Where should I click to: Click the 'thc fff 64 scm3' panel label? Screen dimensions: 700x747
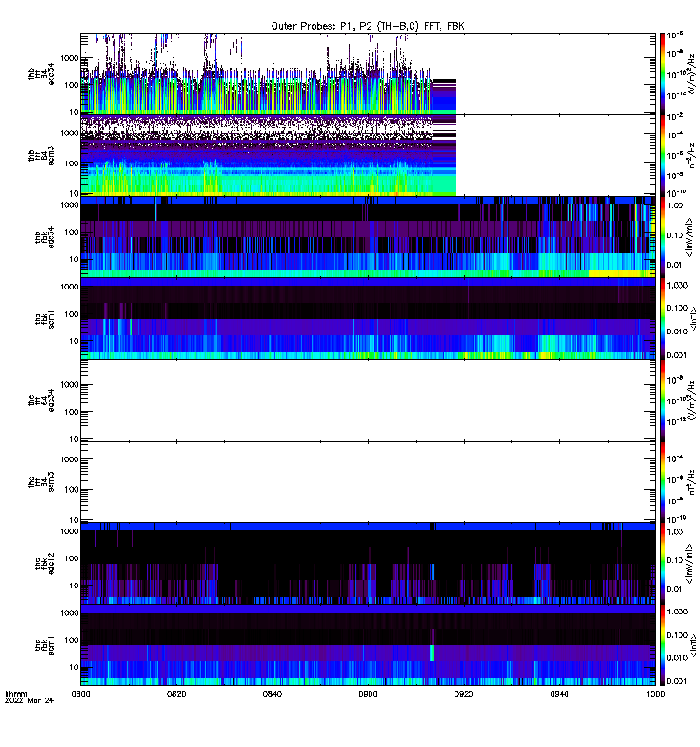pos(41,482)
